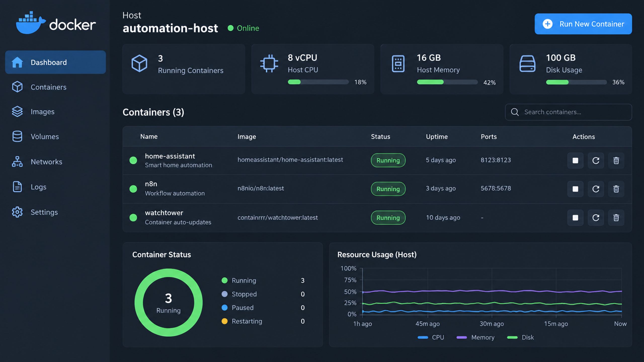The width and height of the screenshot is (644, 362).
Task: Select the home-assistant container name
Action: (170, 156)
